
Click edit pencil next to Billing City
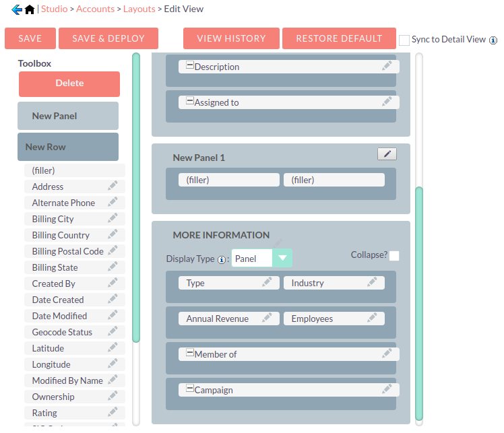click(113, 218)
